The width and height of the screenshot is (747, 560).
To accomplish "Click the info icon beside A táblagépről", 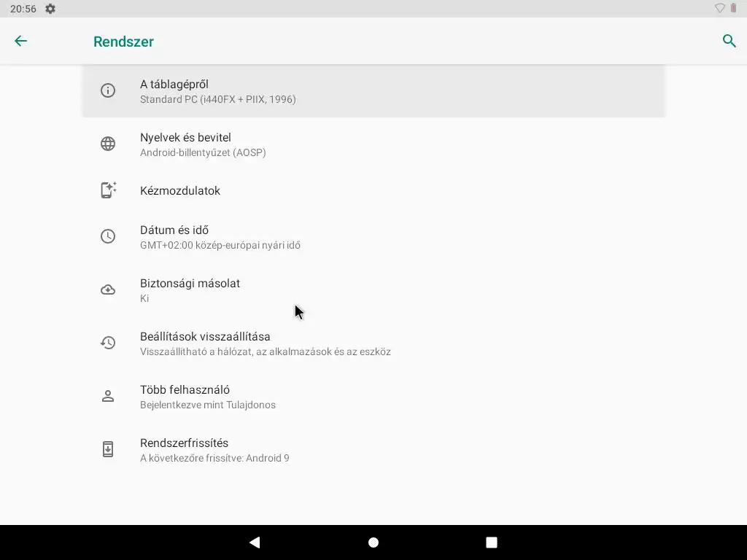I will [x=108, y=90].
